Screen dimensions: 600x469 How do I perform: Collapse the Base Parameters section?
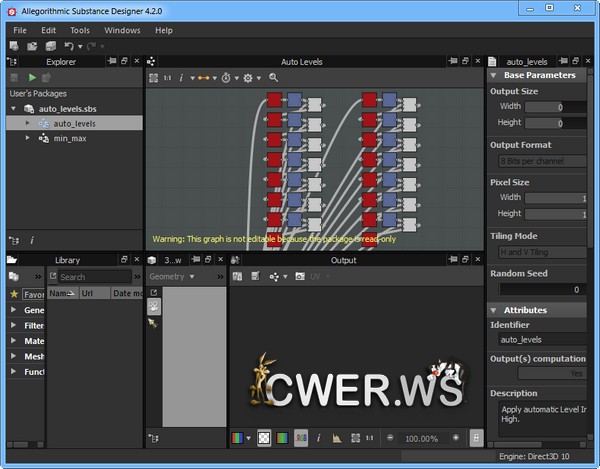[494, 75]
